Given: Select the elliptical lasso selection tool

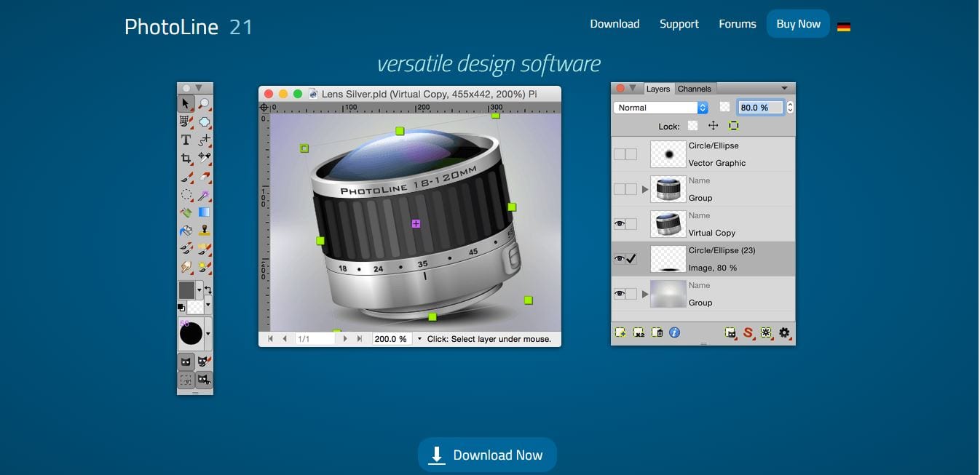Looking at the screenshot, I should point(186,195).
